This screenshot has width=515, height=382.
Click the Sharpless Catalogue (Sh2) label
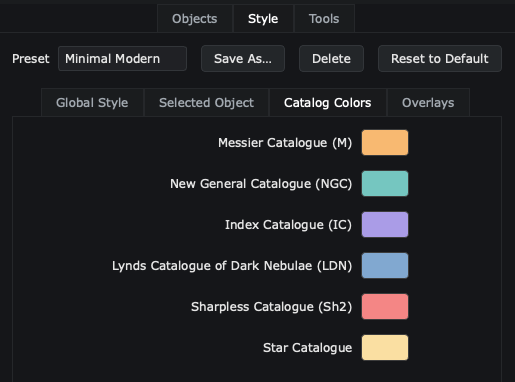pos(271,307)
